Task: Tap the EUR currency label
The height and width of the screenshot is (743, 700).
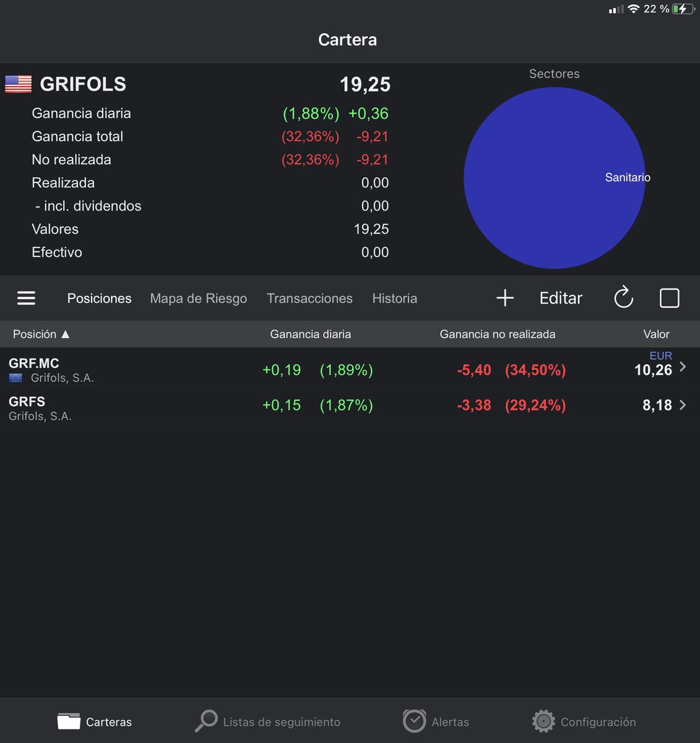Action: (660, 356)
